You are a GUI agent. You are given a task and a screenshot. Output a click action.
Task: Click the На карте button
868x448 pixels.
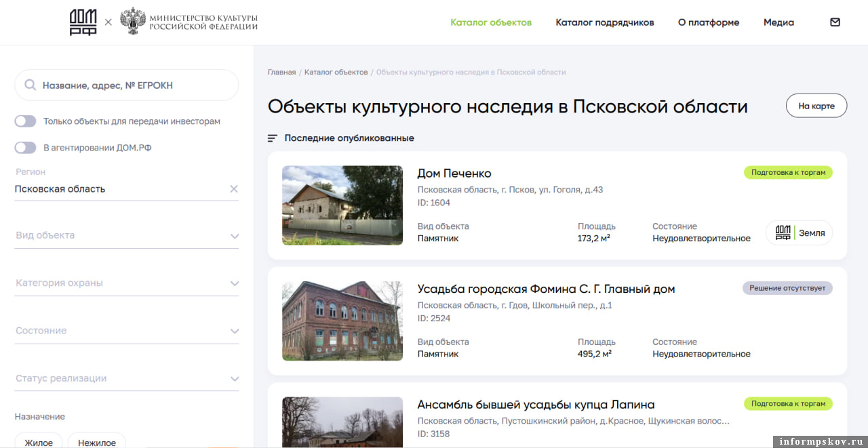(x=816, y=106)
